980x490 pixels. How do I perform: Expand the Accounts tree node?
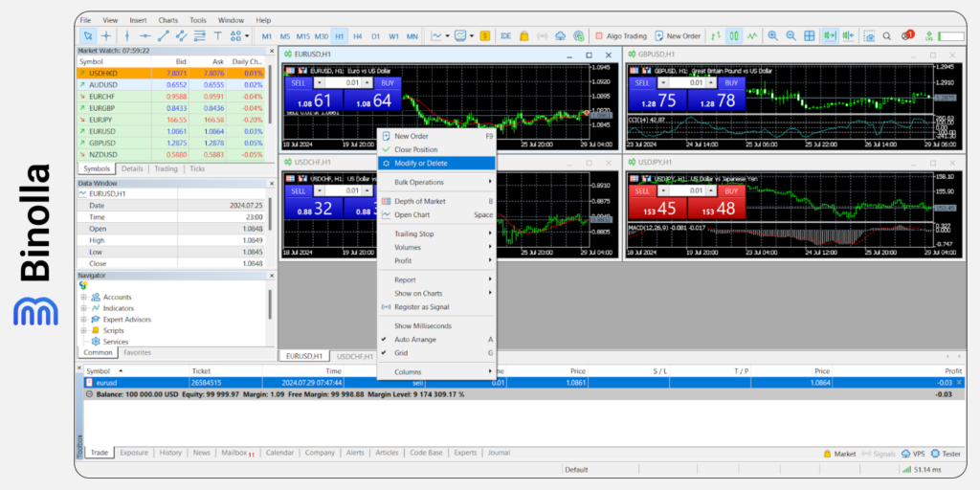click(83, 297)
